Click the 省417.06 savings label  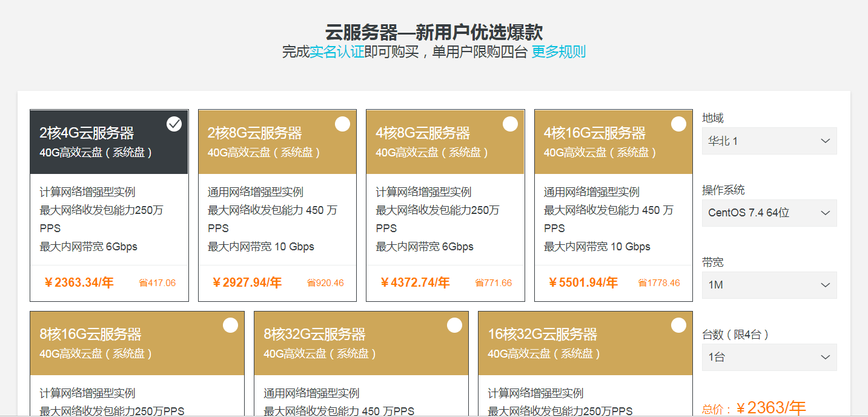(x=157, y=283)
